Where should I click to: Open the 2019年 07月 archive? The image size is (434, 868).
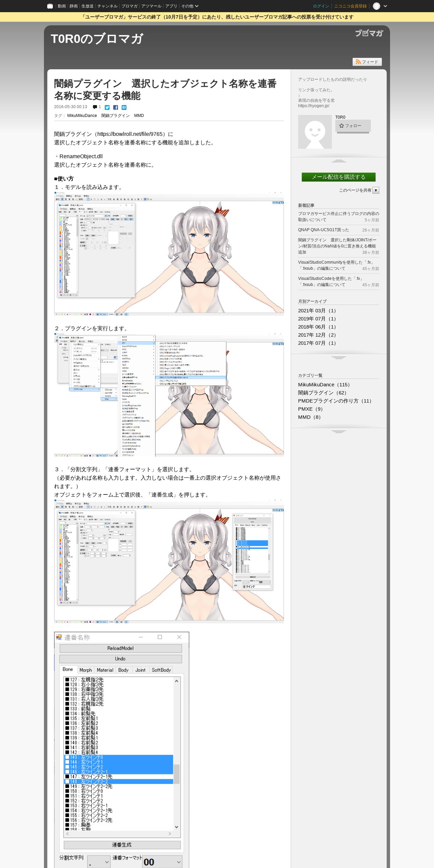[318, 319]
